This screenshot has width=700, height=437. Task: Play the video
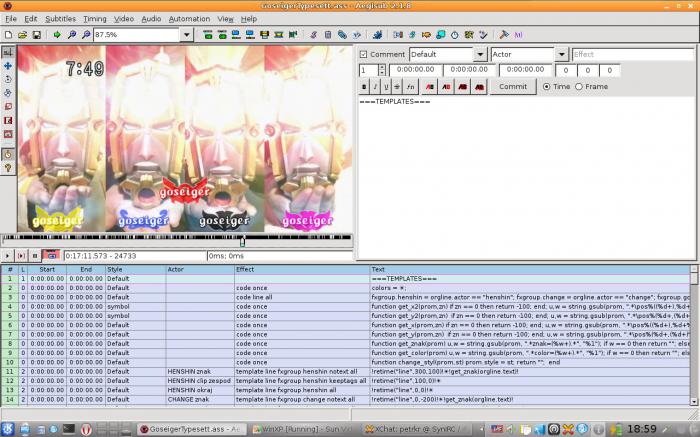[x=7, y=256]
